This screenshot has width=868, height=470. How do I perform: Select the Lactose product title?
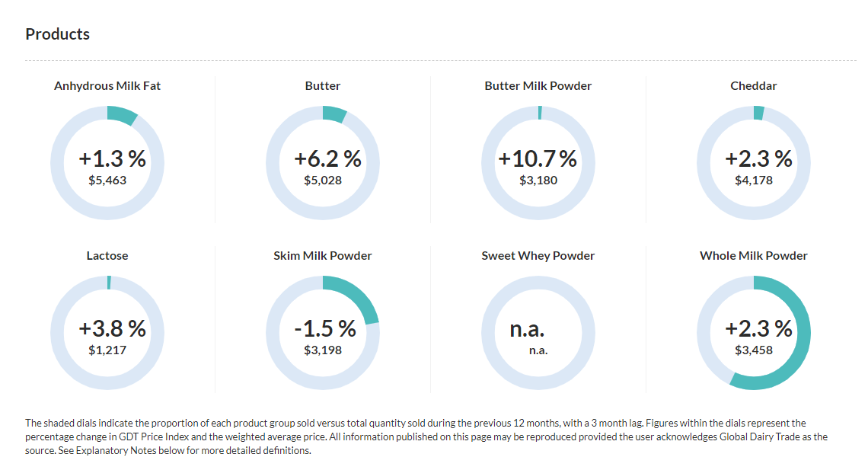click(107, 256)
